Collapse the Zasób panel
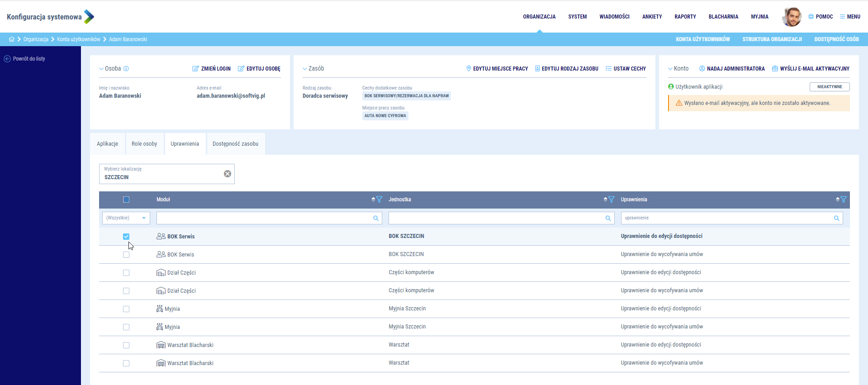The image size is (868, 385). pos(305,69)
